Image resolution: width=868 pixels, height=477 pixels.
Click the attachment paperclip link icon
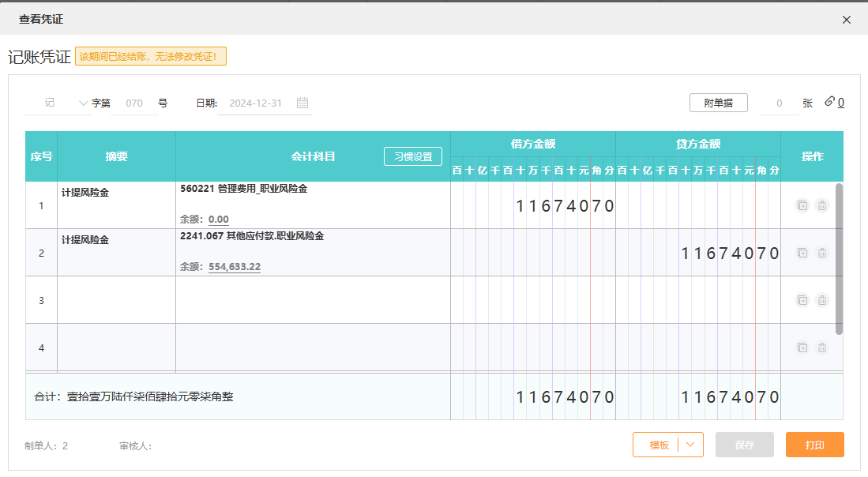tap(829, 102)
